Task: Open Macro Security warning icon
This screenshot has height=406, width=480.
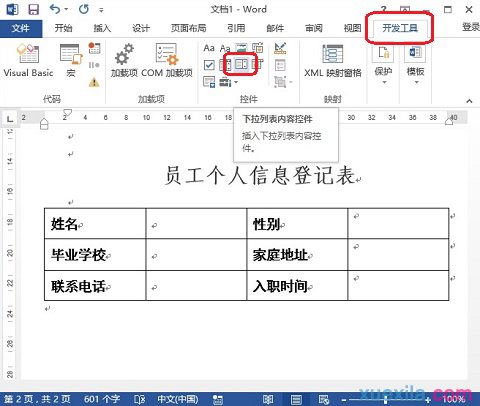Action: pos(94,82)
